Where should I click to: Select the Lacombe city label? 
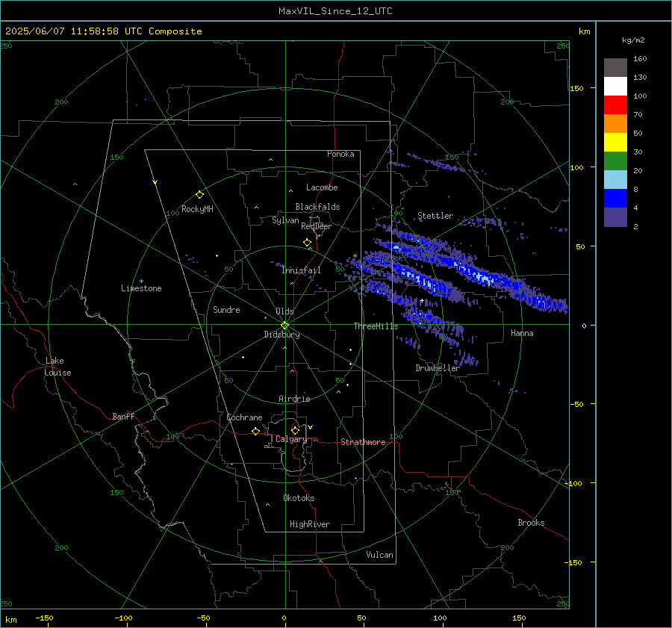pyautogui.click(x=322, y=187)
